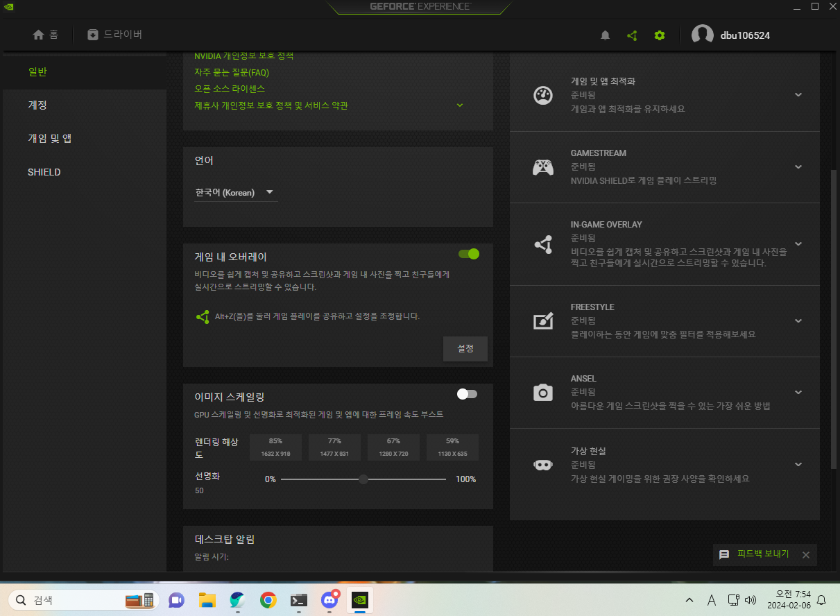Select 게임 및 앱 in the sidebar
The width and height of the screenshot is (840, 616).
[x=83, y=139]
